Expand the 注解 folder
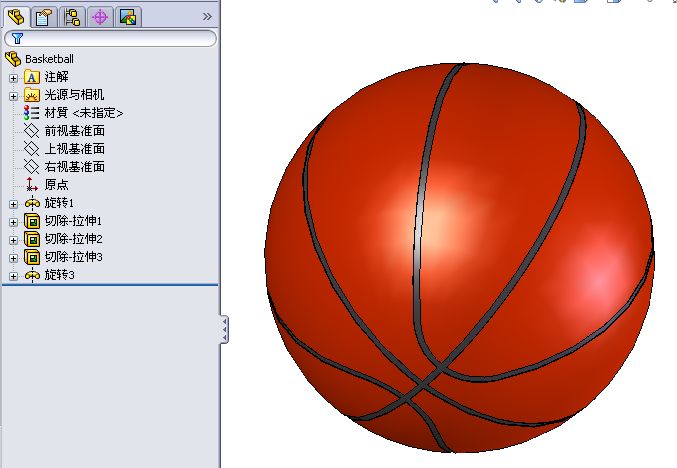This screenshot has height=468, width=677. click(x=13, y=78)
